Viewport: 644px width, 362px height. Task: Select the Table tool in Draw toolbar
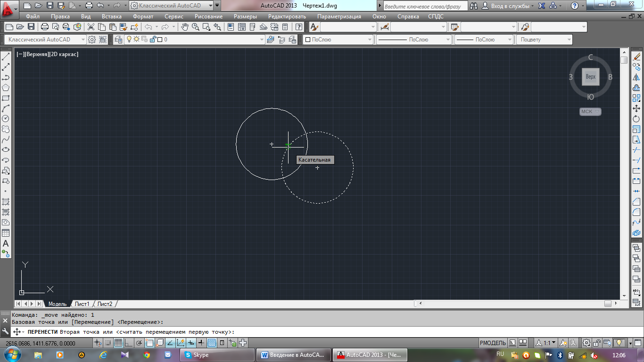pyautogui.click(x=6, y=233)
